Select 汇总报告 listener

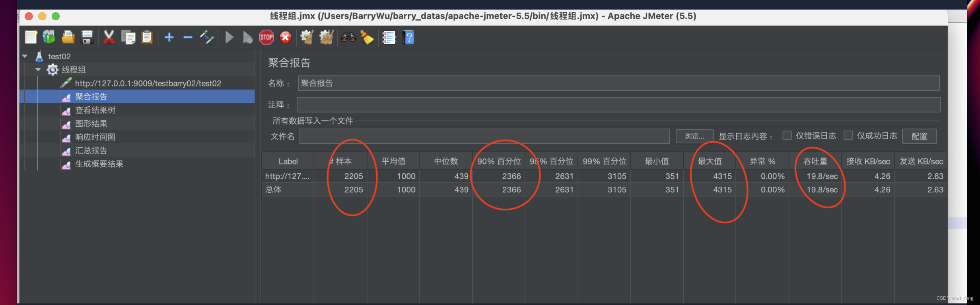[91, 151]
